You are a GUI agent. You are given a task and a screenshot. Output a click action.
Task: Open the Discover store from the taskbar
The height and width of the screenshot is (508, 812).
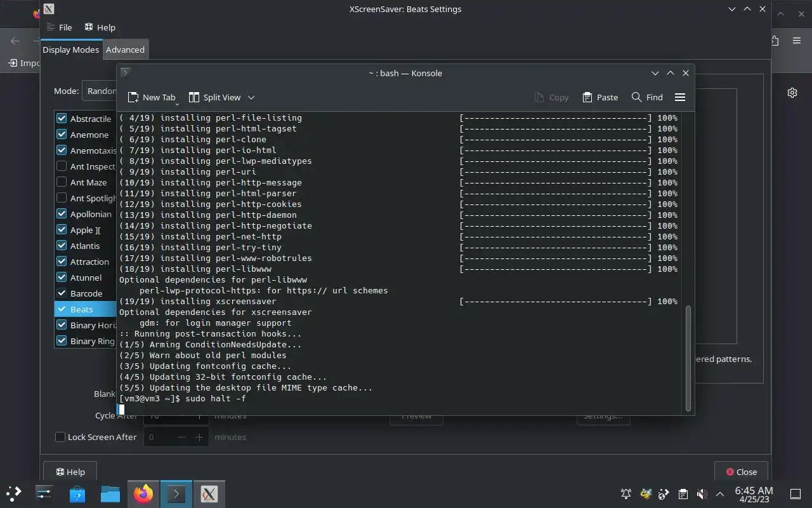[77, 493]
